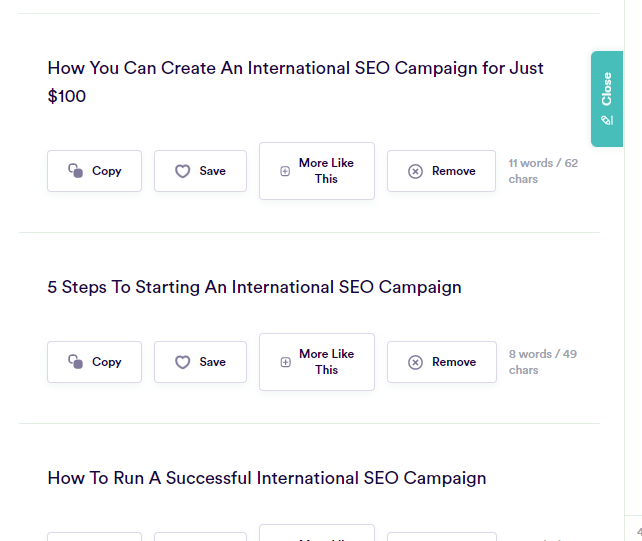Remove the 5 Steps To Starting headline
The height and width of the screenshot is (541, 642).
pos(441,362)
